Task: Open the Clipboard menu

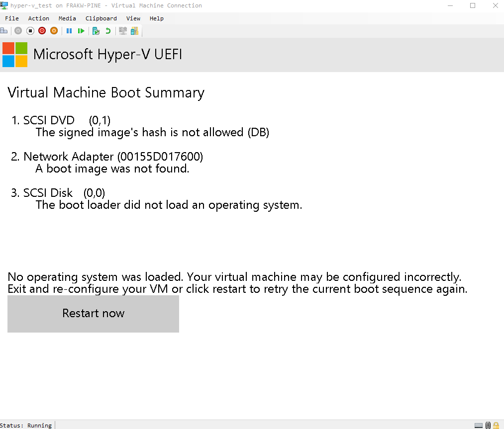Action: coord(101,18)
